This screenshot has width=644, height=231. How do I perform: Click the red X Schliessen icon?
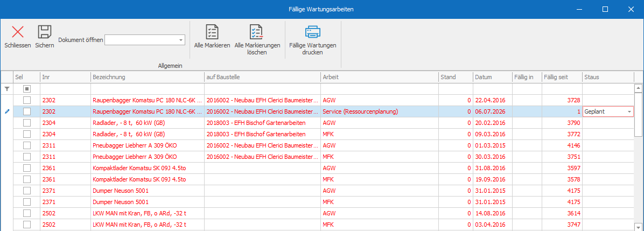pyautogui.click(x=18, y=32)
